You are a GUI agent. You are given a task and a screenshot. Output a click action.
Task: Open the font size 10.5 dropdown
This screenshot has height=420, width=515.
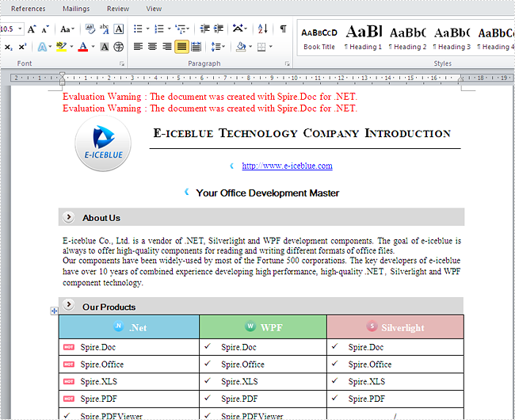(20, 29)
